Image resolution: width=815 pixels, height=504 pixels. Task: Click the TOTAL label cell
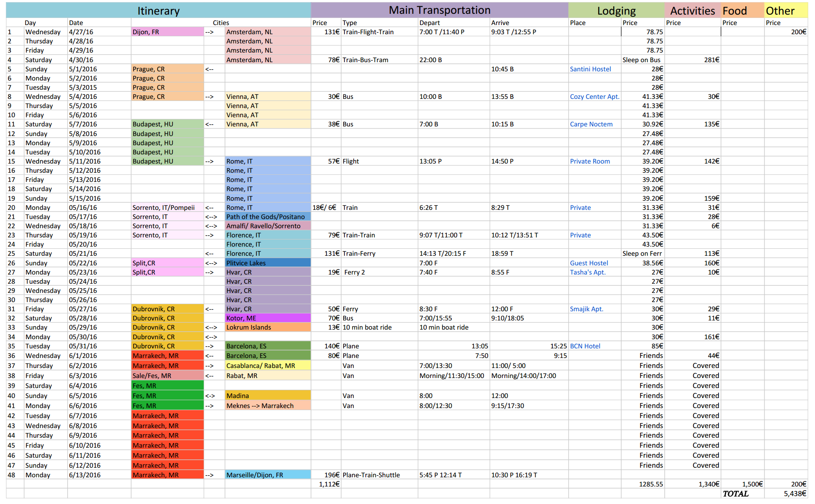pyautogui.click(x=742, y=494)
